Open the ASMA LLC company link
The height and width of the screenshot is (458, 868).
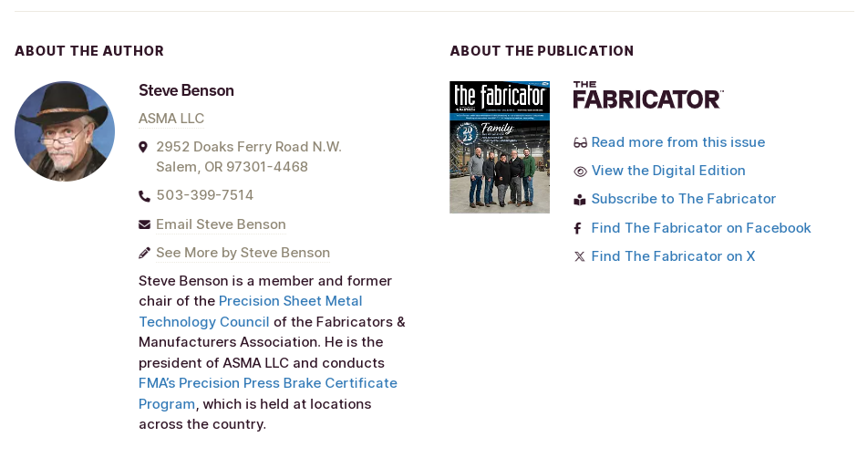click(171, 119)
